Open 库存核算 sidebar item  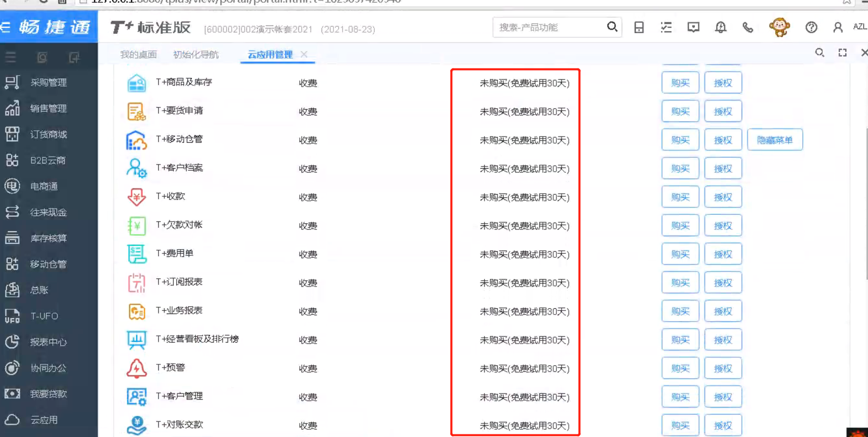pos(48,238)
